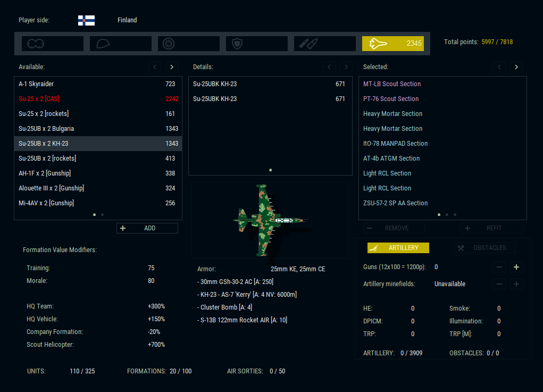The width and height of the screenshot is (543, 392).
Task: Click the REFIT button
Action: point(492,228)
